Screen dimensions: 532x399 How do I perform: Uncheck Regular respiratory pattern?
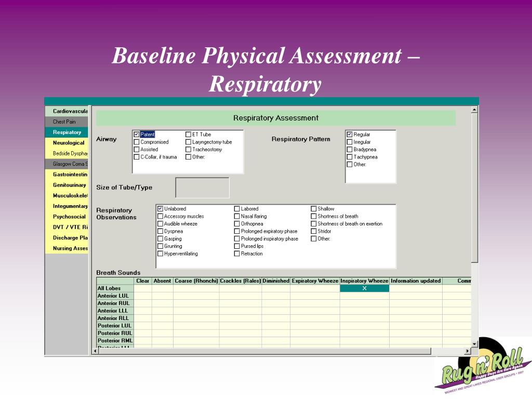pyautogui.click(x=350, y=135)
